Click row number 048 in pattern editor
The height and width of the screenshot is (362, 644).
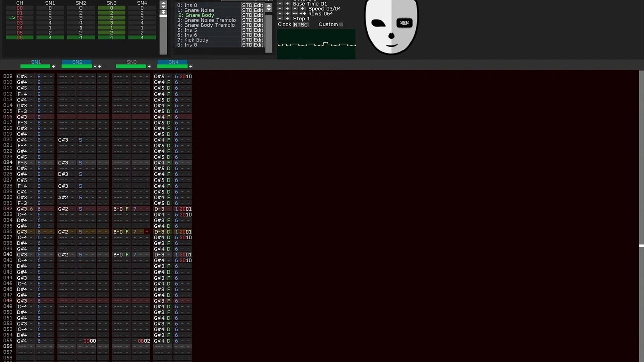point(8,301)
